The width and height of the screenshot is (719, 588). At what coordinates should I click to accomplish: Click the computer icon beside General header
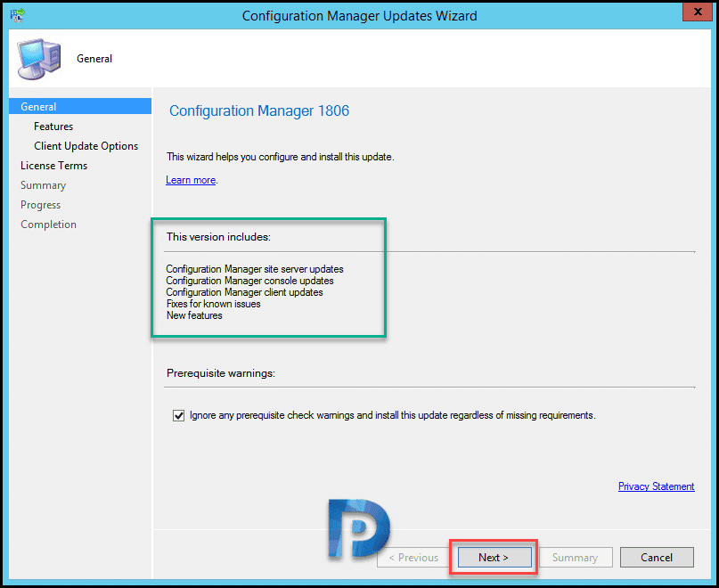39,59
